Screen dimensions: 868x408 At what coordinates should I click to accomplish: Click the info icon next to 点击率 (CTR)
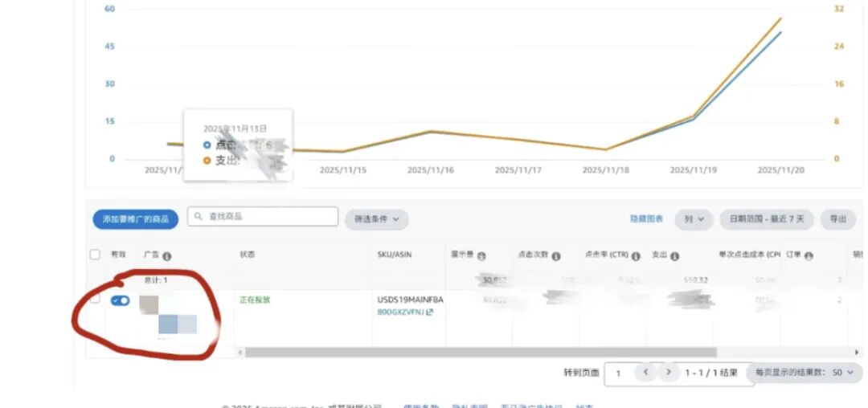click(x=636, y=256)
